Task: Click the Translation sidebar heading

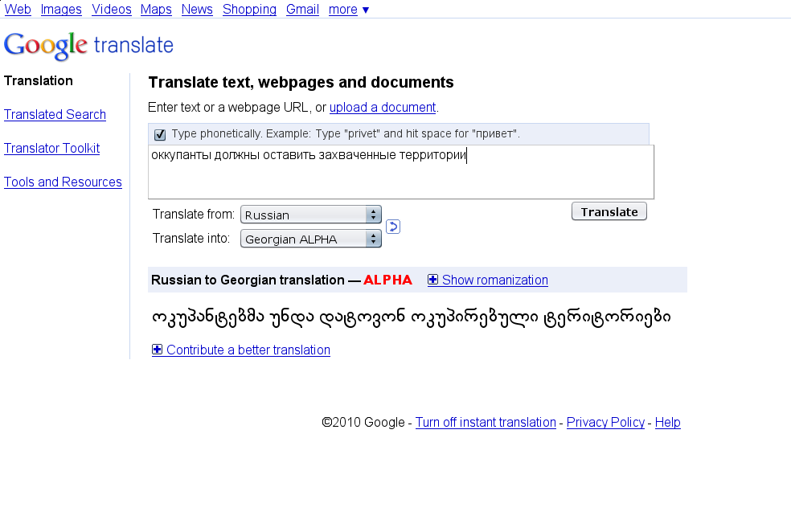Action: point(39,80)
